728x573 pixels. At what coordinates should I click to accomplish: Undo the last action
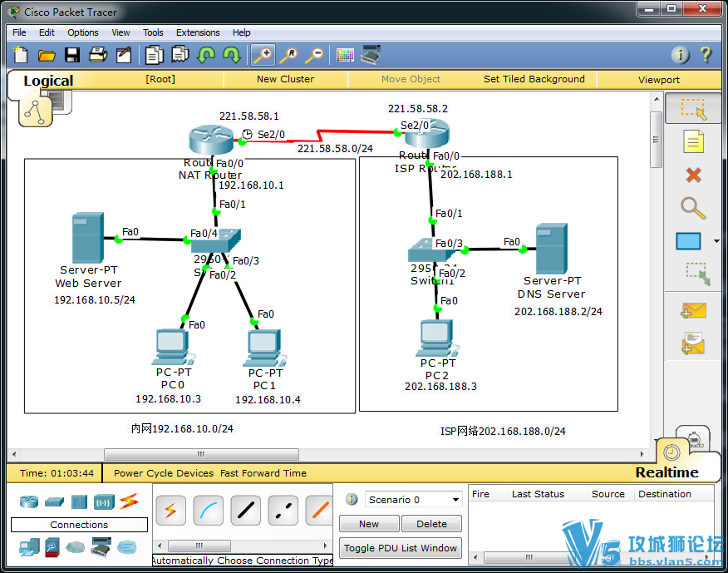[205, 55]
